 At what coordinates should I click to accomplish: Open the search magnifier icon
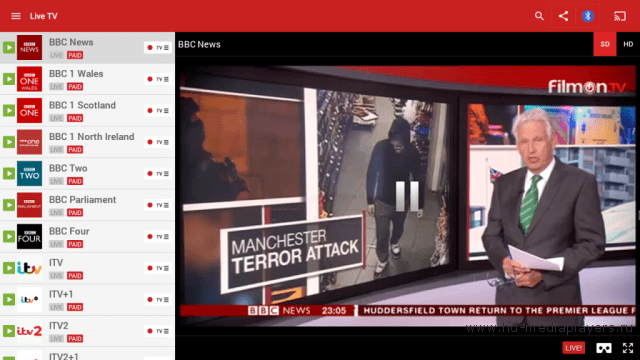pyautogui.click(x=539, y=16)
